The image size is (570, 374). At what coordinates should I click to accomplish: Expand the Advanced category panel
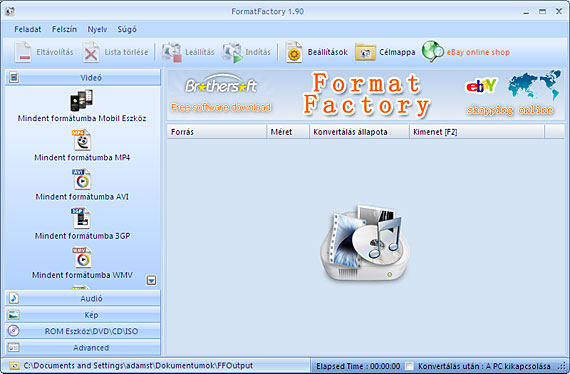click(83, 347)
